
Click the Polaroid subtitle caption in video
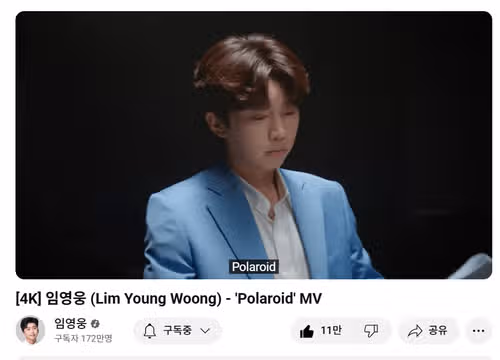254,267
